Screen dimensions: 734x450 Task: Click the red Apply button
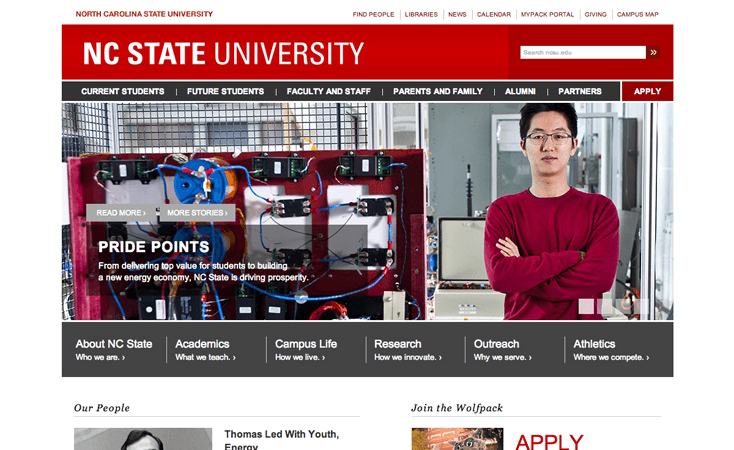(x=647, y=91)
